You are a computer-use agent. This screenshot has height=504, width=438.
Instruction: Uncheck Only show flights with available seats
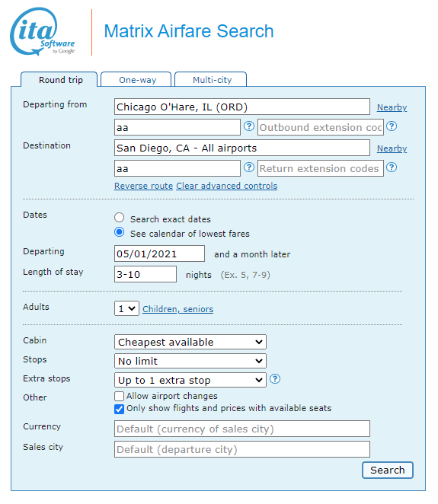pyautogui.click(x=120, y=409)
